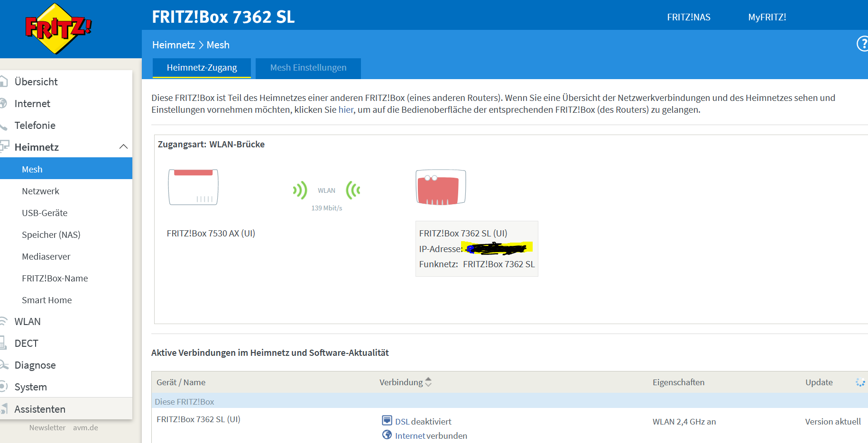Click the System gear icon in sidebar
Viewport: 868px width, 443px height.
point(3,386)
